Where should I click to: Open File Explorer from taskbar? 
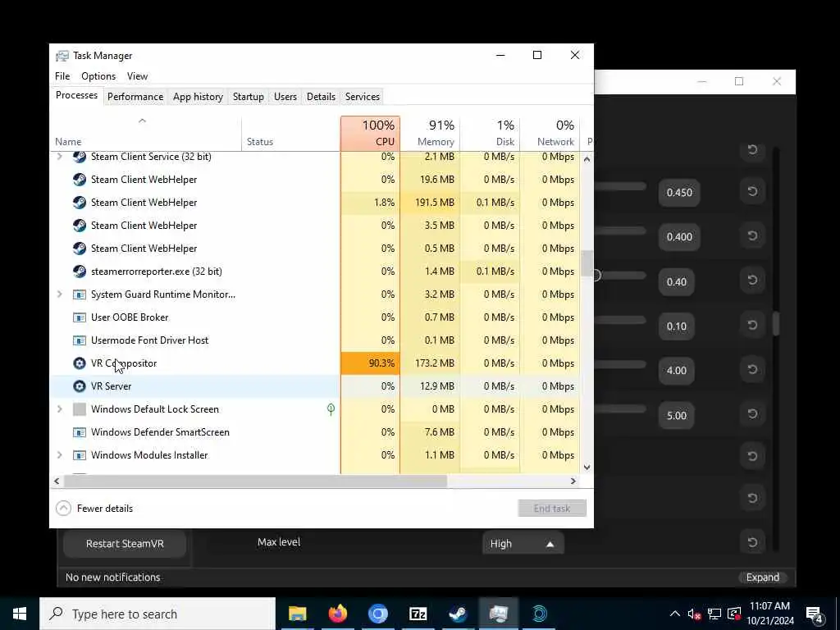(297, 614)
